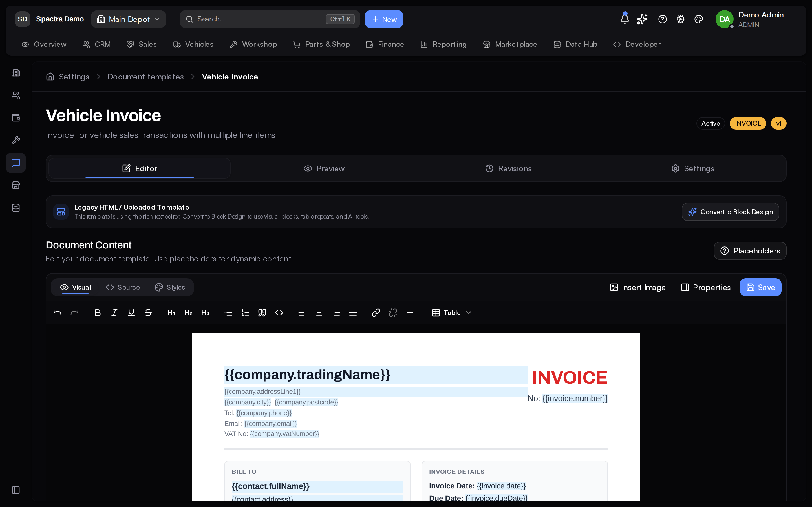Image resolution: width=812 pixels, height=507 pixels.
Task: Click Convert to Block Design button
Action: pos(730,212)
